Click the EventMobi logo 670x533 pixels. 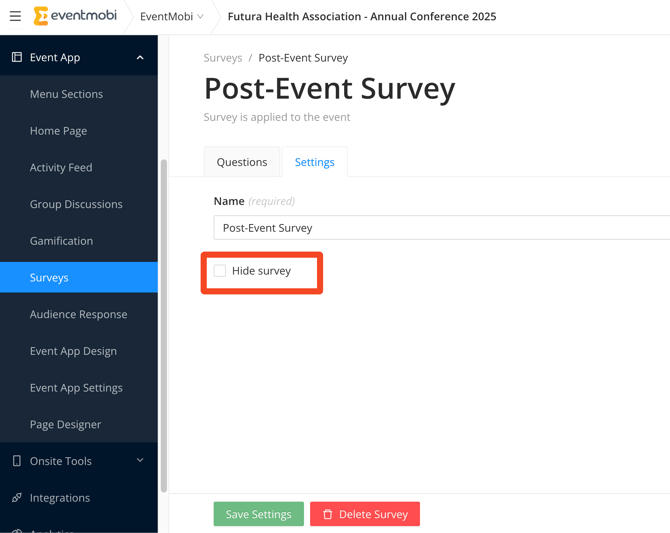(x=75, y=16)
